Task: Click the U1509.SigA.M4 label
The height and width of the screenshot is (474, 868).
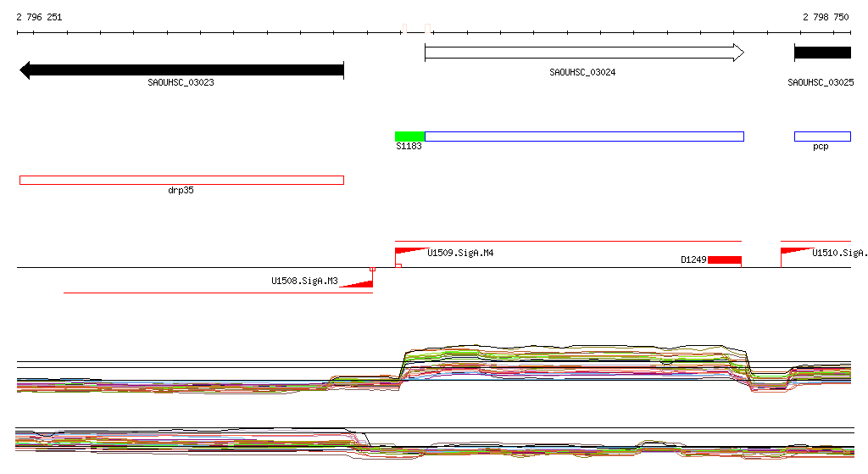Action: [x=460, y=253]
